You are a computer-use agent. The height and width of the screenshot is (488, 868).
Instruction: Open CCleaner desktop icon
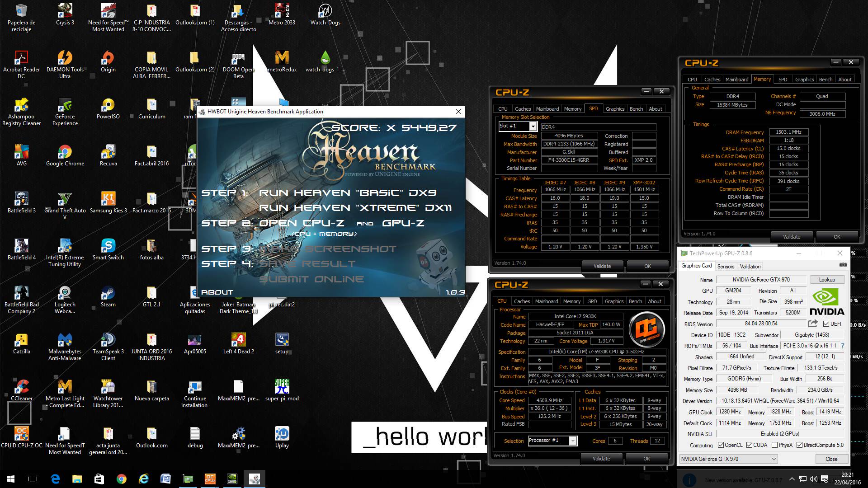[x=21, y=390]
